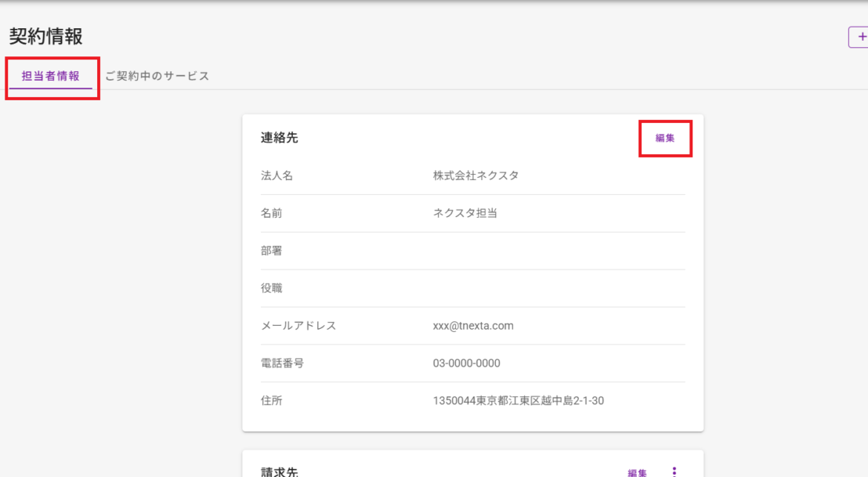The image size is (868, 477).
Task: Click the 請求先 card title
Action: 280,472
